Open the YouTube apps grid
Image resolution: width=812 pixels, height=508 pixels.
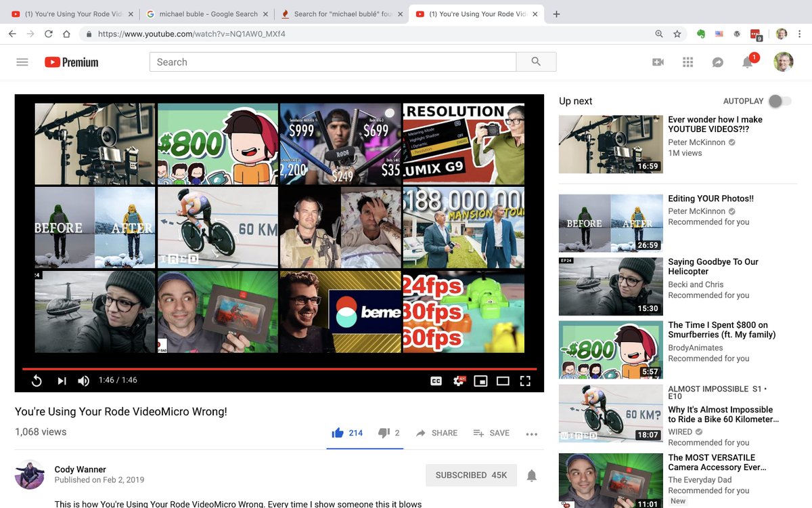point(688,62)
